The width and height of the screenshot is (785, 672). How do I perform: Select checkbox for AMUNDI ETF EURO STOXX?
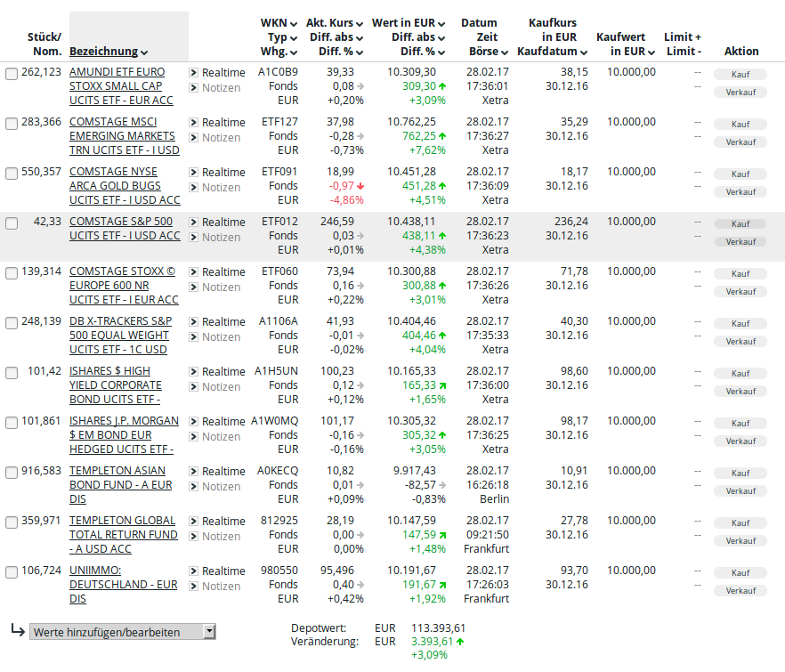[12, 74]
